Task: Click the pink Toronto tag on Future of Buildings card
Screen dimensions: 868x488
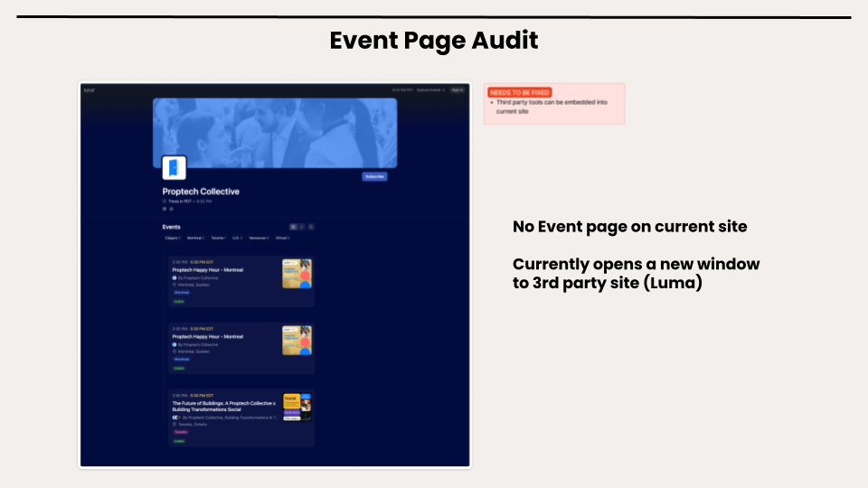Action: pyautogui.click(x=181, y=432)
